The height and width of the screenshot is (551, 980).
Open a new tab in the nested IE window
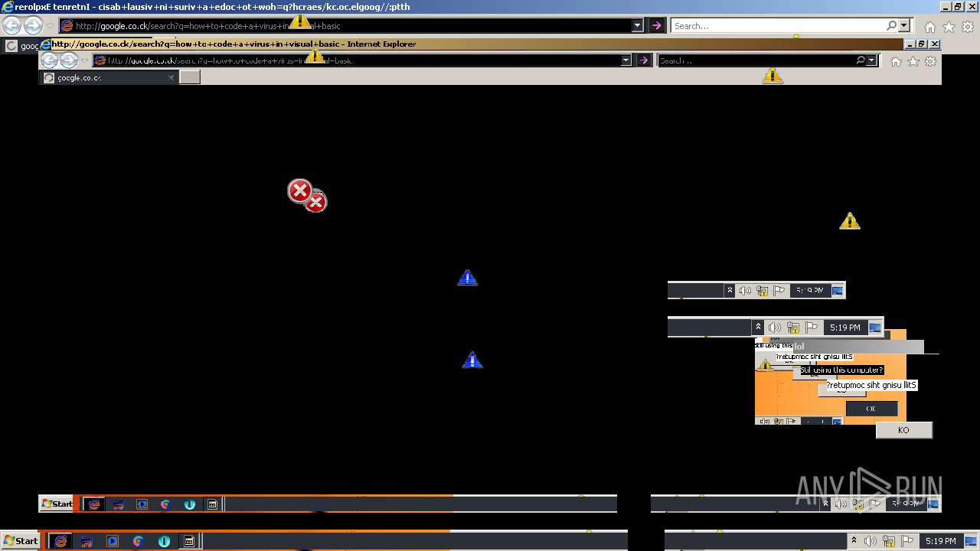(x=189, y=77)
